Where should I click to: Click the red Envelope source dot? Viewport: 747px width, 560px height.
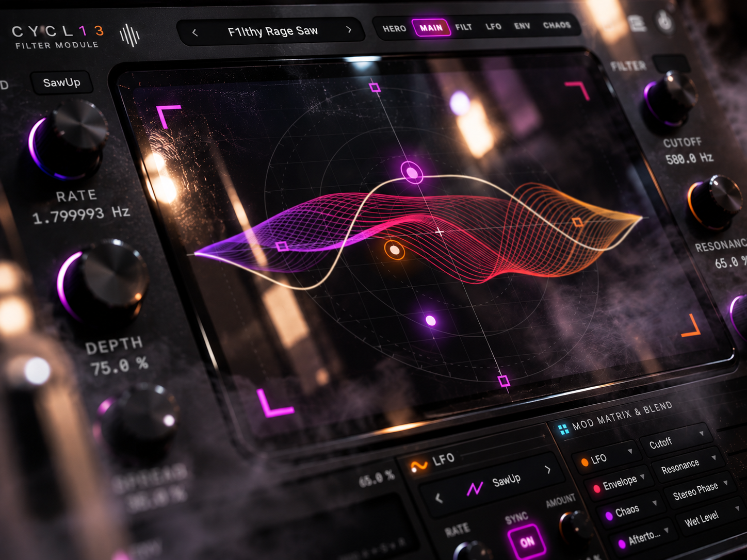click(x=596, y=488)
